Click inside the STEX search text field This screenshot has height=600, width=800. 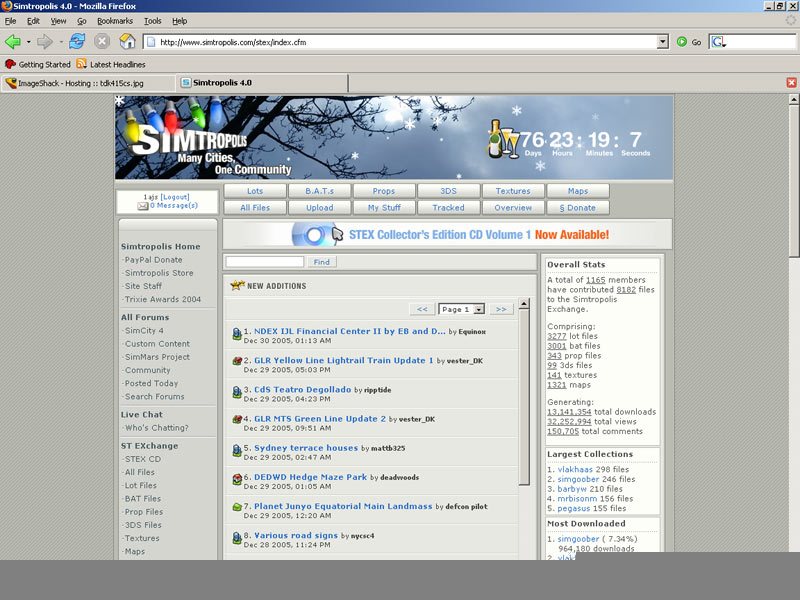[265, 262]
